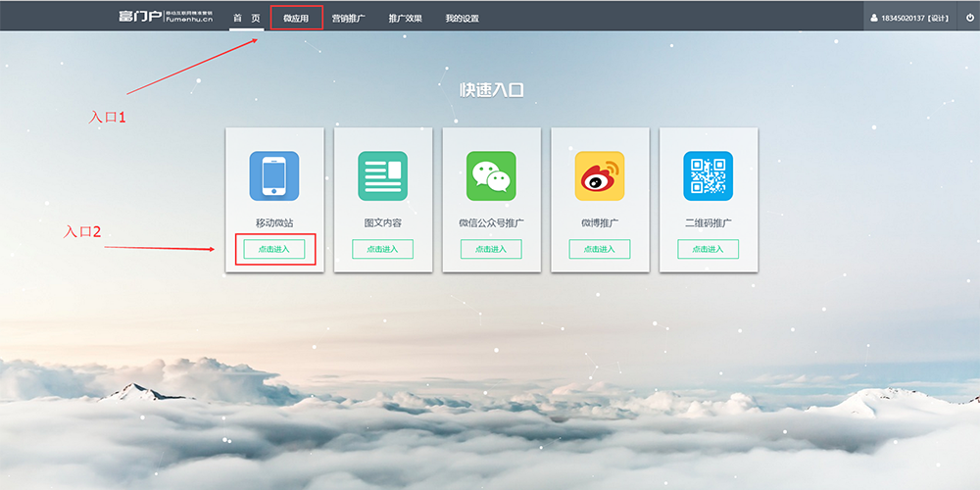Click the 快速入口 heading
This screenshot has width=980, height=490.
click(491, 90)
